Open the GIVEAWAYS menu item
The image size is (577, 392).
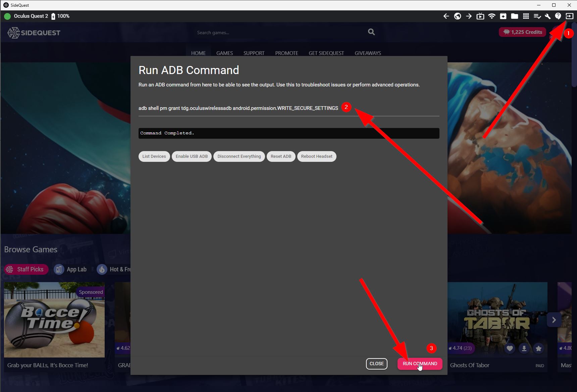click(368, 53)
